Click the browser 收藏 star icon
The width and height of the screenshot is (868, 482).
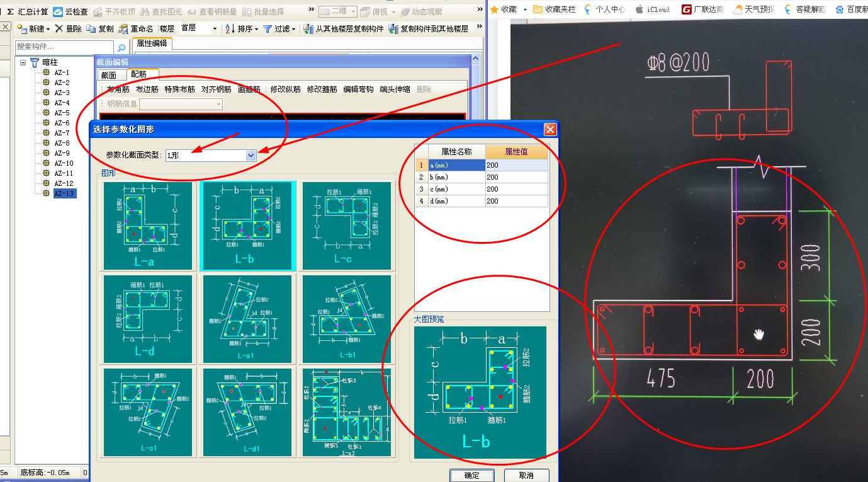(x=495, y=9)
